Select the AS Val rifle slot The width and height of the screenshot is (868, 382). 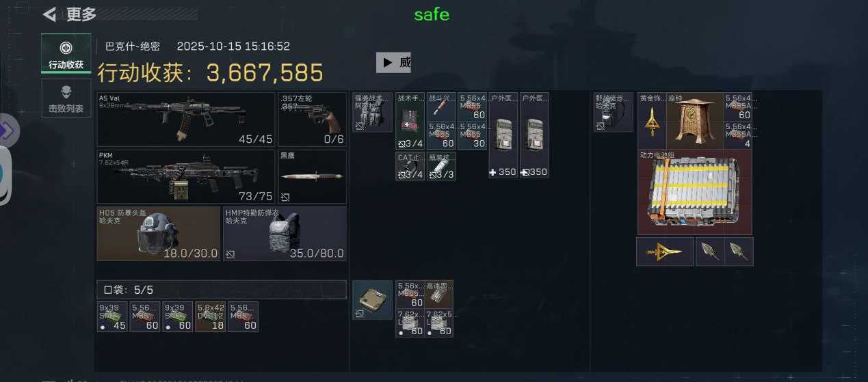pyautogui.click(x=186, y=120)
